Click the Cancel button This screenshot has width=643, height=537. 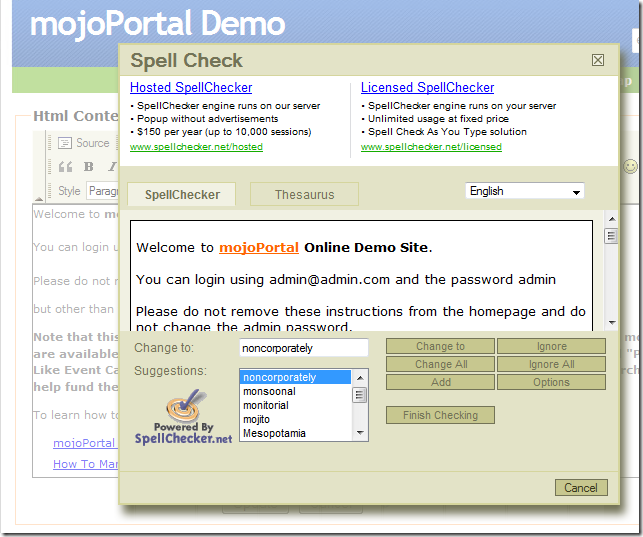point(581,488)
